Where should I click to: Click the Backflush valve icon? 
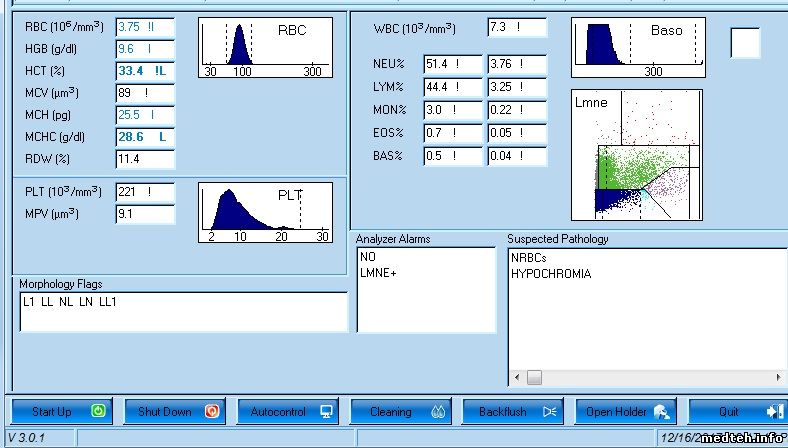click(x=548, y=411)
